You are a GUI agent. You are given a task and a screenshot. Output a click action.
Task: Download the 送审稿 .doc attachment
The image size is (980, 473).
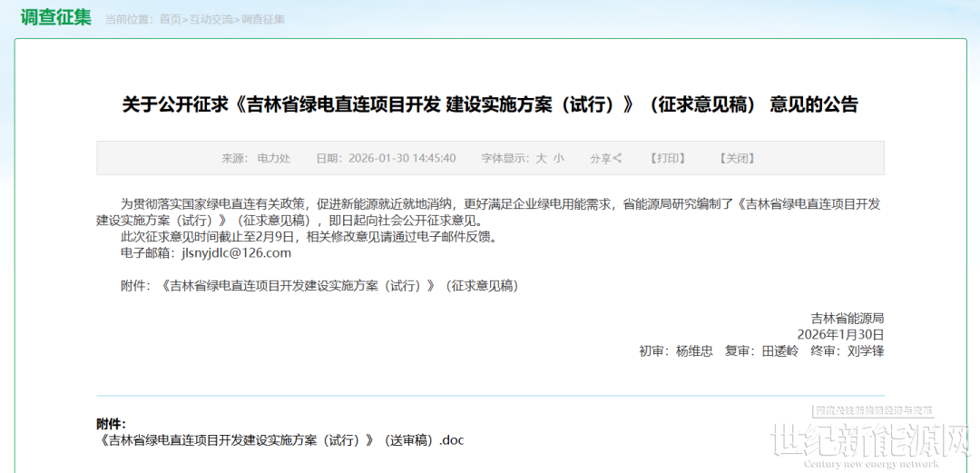282,440
